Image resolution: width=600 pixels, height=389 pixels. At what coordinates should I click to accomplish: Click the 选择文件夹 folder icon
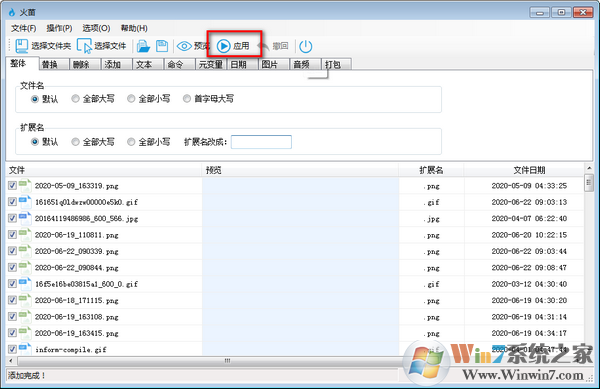tap(22, 46)
